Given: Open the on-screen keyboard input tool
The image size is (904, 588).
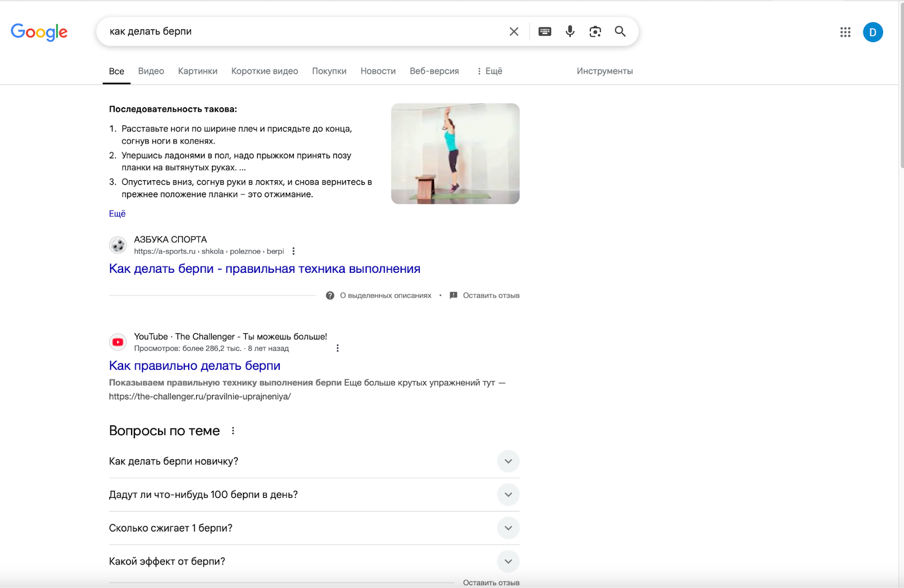Looking at the screenshot, I should [545, 32].
